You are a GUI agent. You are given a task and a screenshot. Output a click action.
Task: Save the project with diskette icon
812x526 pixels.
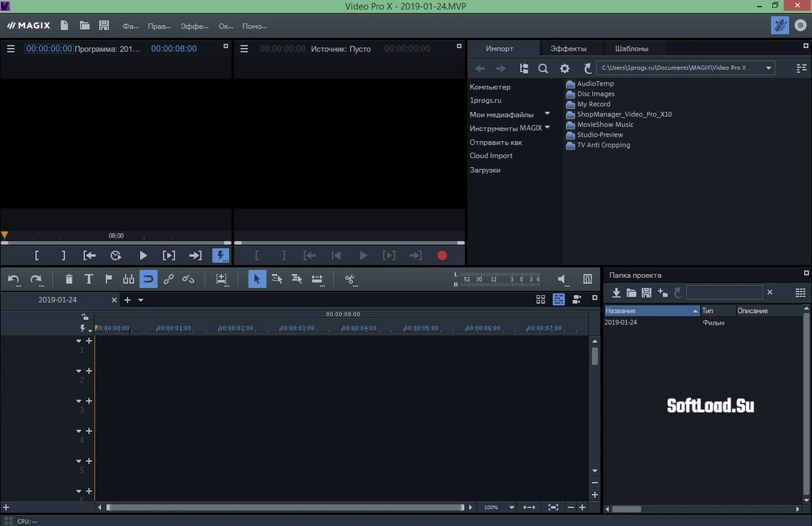click(104, 26)
